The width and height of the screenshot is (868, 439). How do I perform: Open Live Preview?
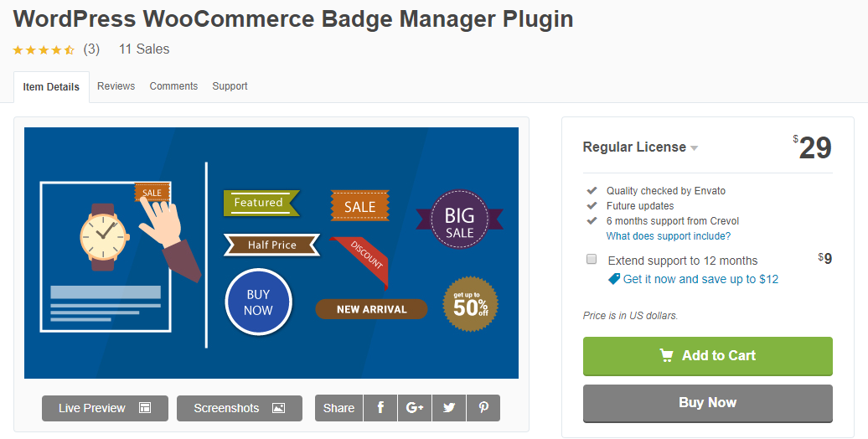pyautogui.click(x=106, y=408)
